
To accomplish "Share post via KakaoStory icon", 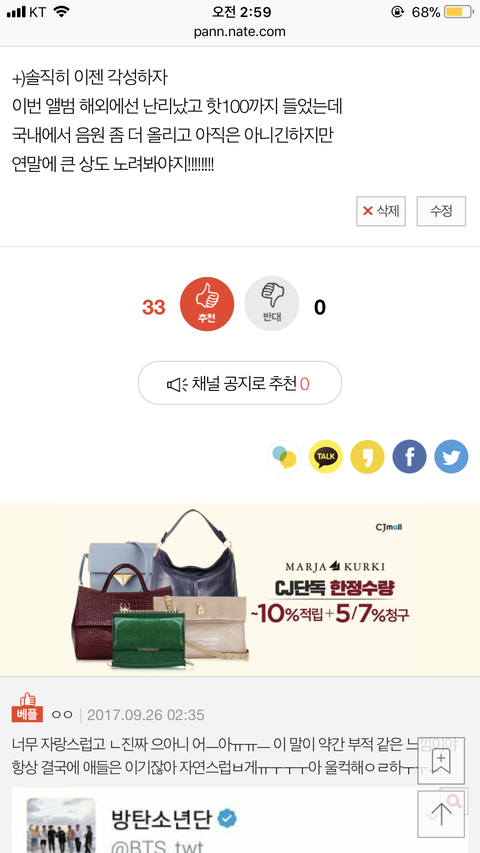I will point(367,456).
